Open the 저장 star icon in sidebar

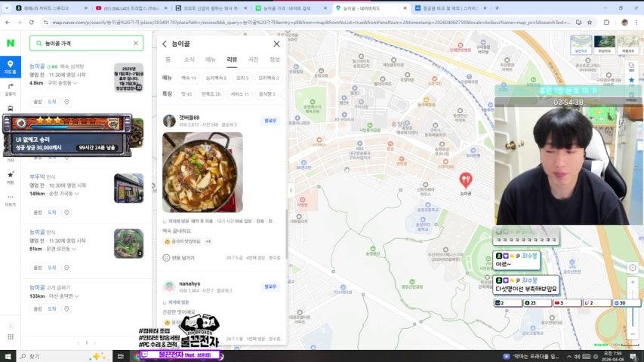(11, 176)
